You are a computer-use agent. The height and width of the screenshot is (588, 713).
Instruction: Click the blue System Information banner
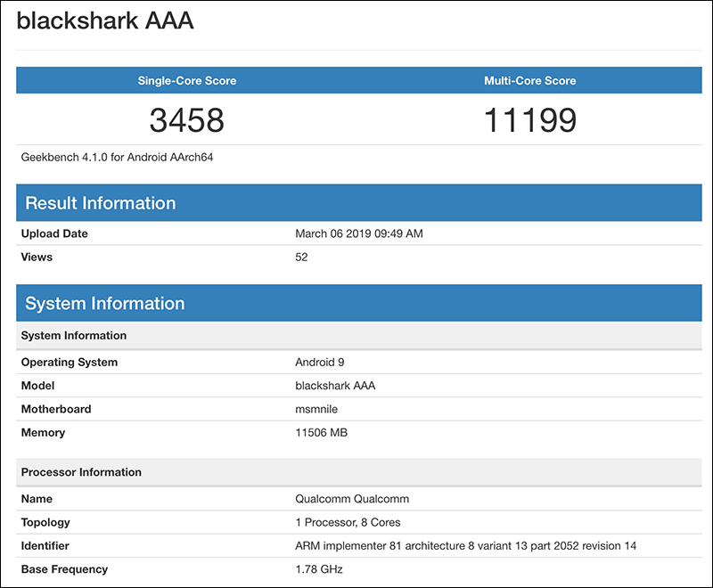pyautogui.click(x=359, y=303)
